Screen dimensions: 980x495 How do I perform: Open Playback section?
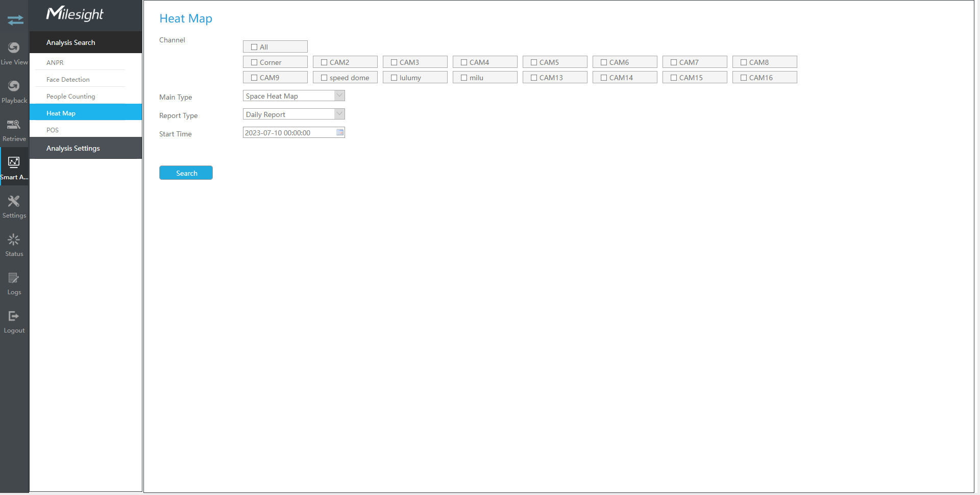[x=14, y=92]
